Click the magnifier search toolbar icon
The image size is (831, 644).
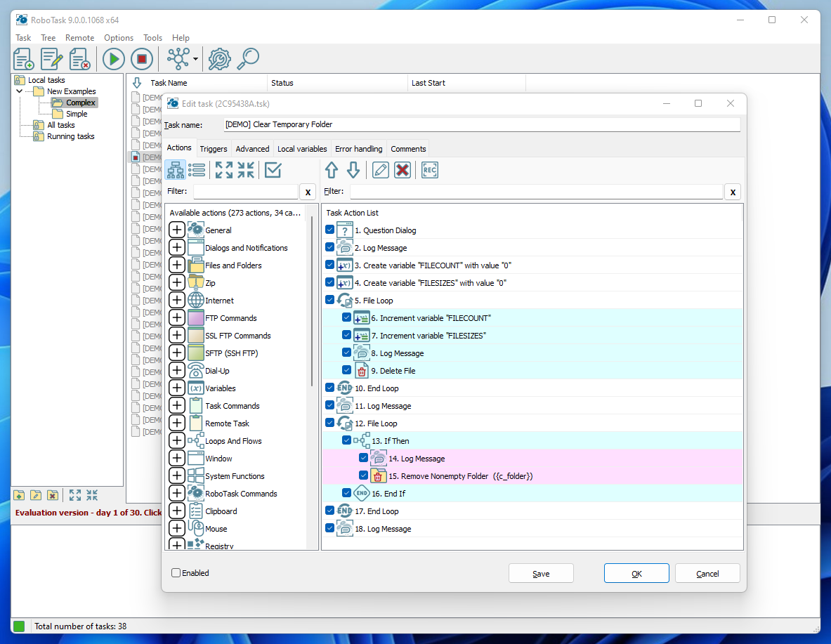(247, 59)
